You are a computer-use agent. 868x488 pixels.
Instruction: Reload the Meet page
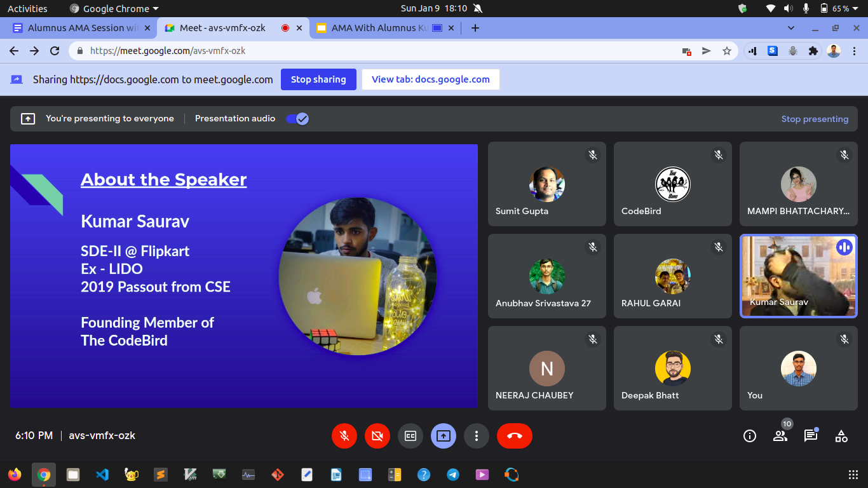[x=55, y=51]
